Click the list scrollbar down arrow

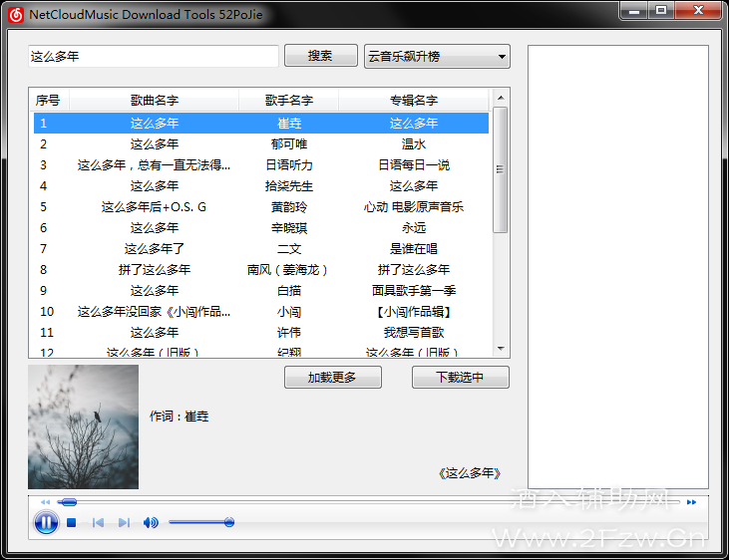pos(501,348)
